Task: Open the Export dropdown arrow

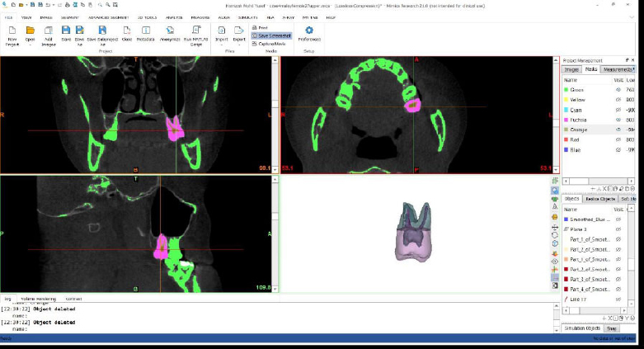Action: click(x=238, y=45)
